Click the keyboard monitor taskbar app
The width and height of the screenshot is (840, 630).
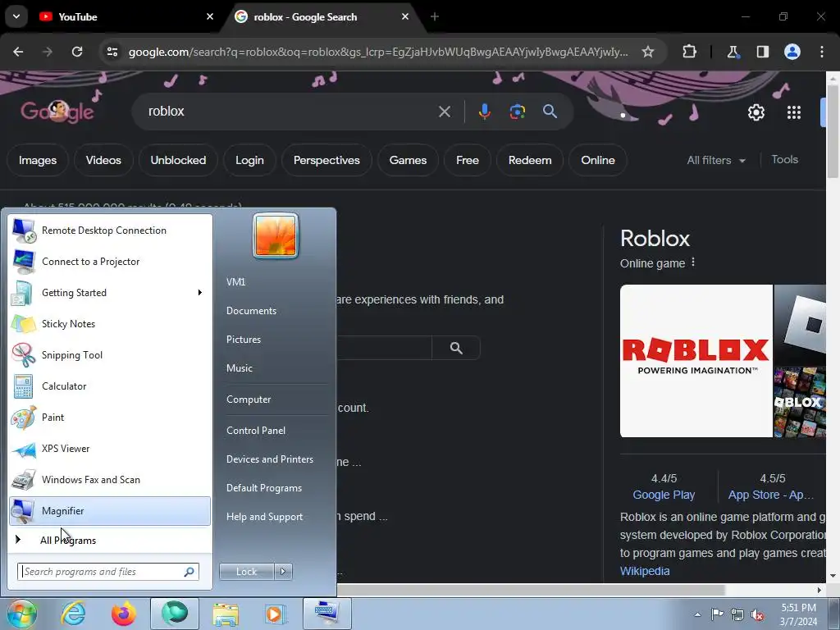(326, 614)
